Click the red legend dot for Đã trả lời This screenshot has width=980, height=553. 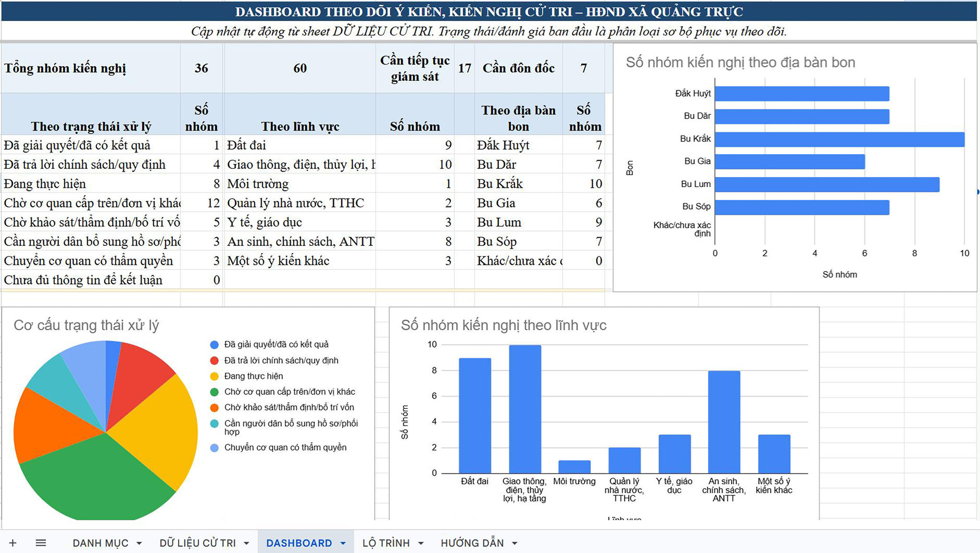tap(214, 361)
